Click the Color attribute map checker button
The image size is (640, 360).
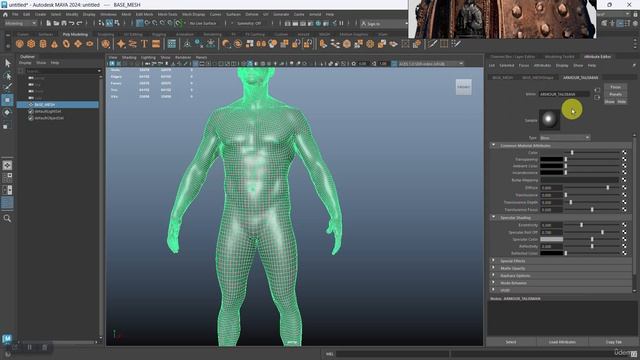[x=624, y=153]
